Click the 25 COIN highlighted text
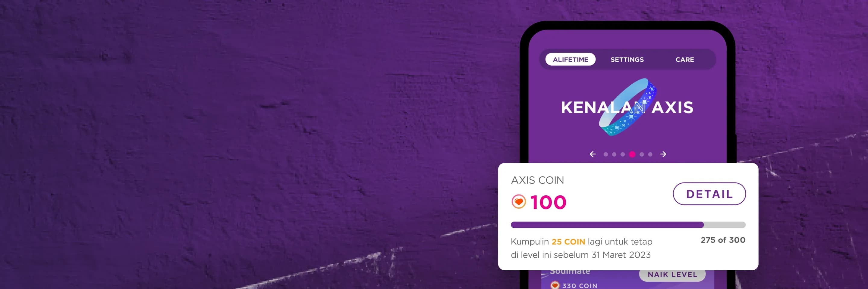 [568, 241]
